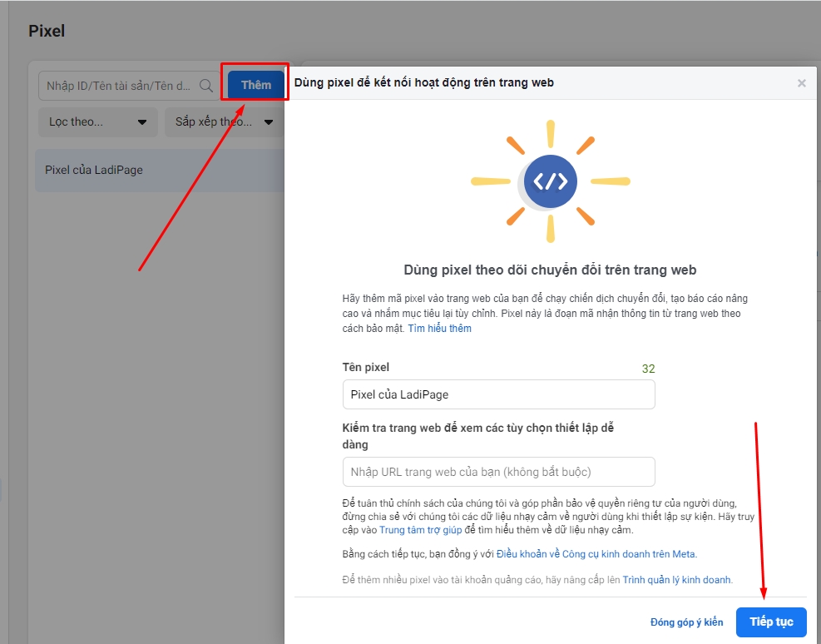Open the Lọc theo dropdown
The image size is (821, 644).
pyautogui.click(x=97, y=121)
